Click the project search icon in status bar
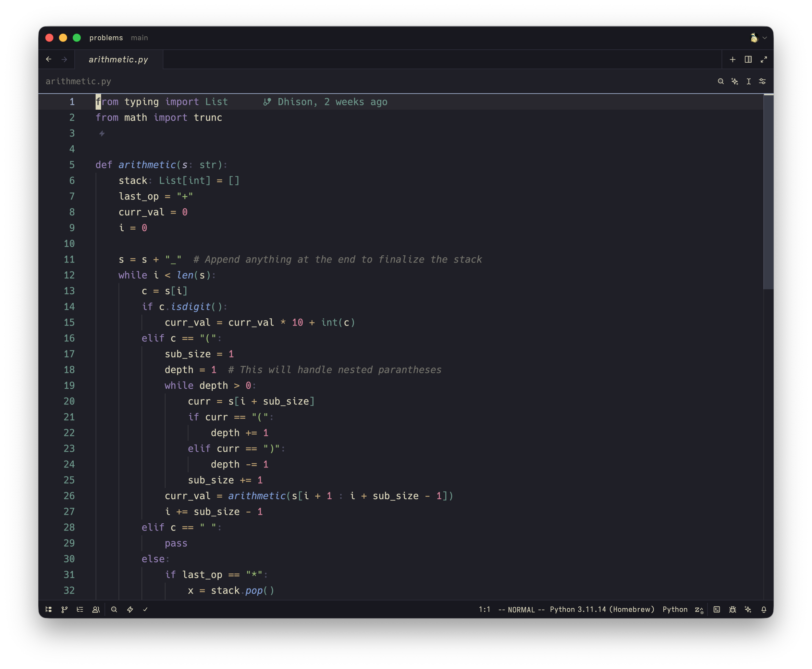Screen dimensions: 812x669 coord(114,609)
